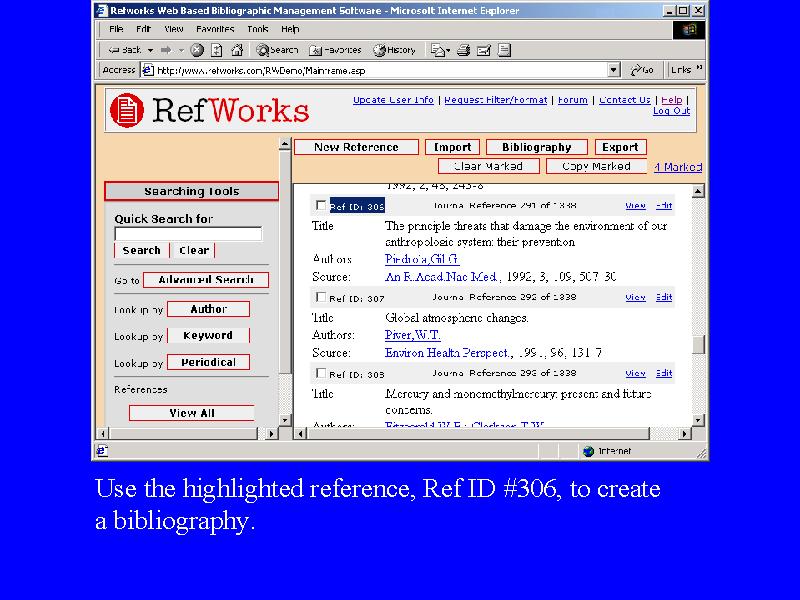
Task: Open the History pane from toolbar
Action: [394, 50]
